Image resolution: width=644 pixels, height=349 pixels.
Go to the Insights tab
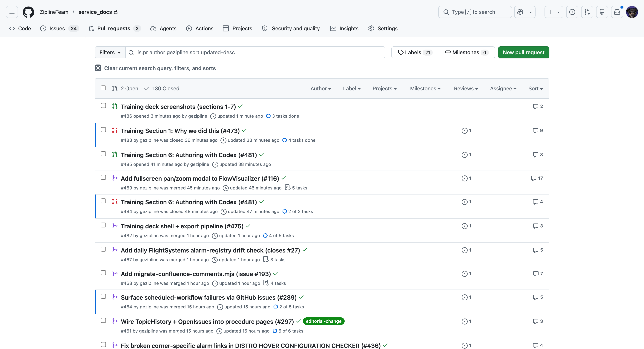(344, 28)
